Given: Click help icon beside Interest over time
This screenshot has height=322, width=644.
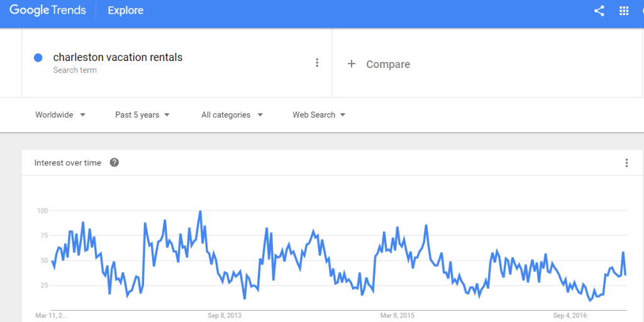Looking at the screenshot, I should pyautogui.click(x=114, y=162).
